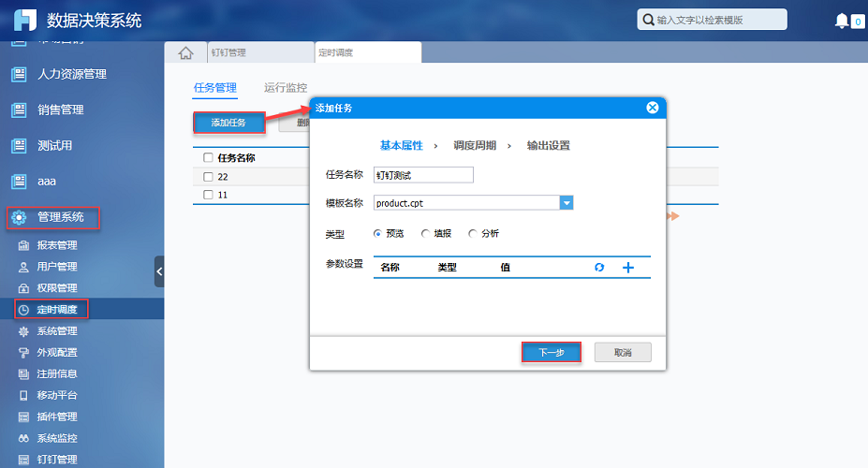Open aaa in the sidebar
Image resolution: width=868 pixels, height=468 pixels.
click(x=47, y=182)
